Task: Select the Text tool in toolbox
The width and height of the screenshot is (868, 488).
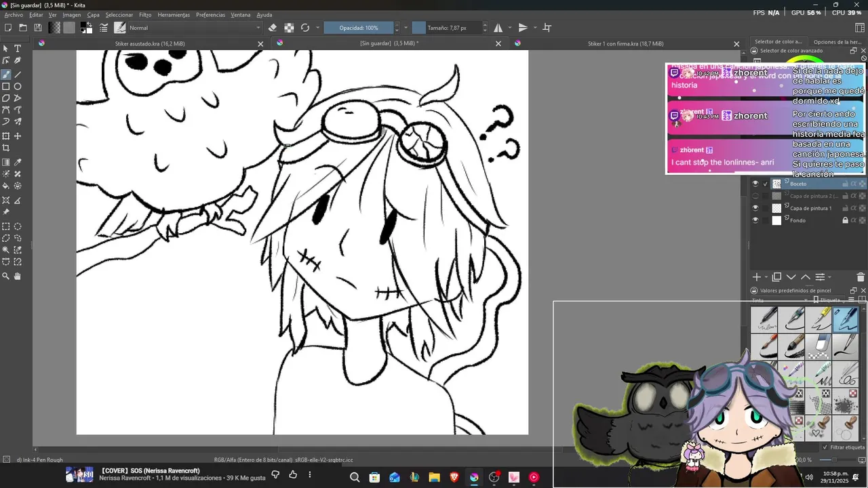Action: 18,49
